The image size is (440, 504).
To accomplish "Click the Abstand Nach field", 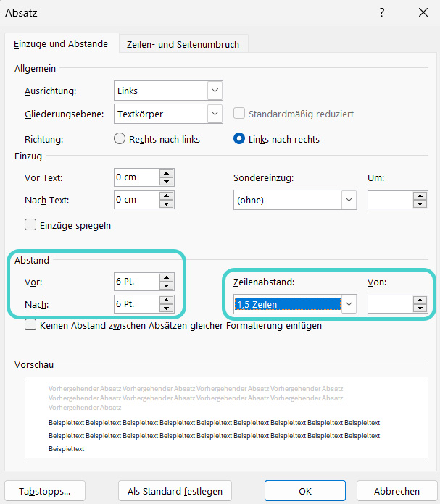I will (137, 304).
